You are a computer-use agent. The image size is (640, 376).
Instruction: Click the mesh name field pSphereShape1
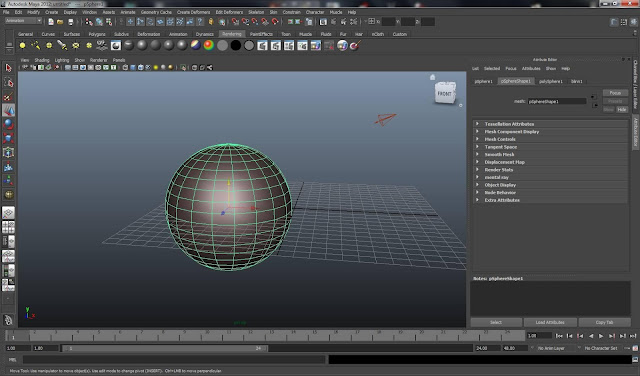(x=557, y=101)
